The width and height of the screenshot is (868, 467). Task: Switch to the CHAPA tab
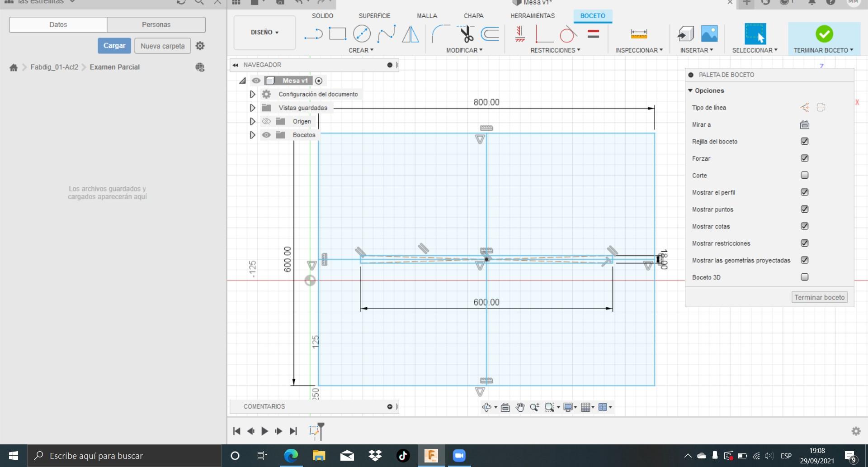click(473, 16)
